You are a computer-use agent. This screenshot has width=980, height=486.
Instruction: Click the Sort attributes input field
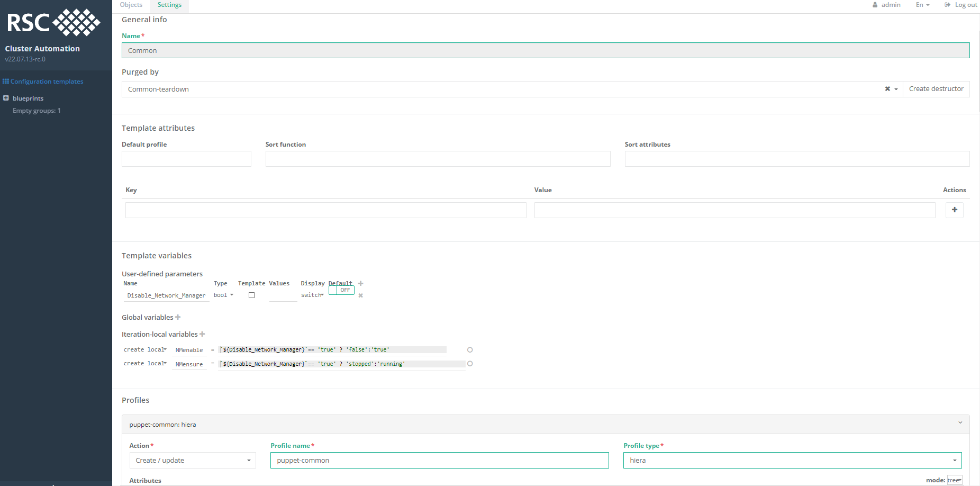tap(797, 159)
